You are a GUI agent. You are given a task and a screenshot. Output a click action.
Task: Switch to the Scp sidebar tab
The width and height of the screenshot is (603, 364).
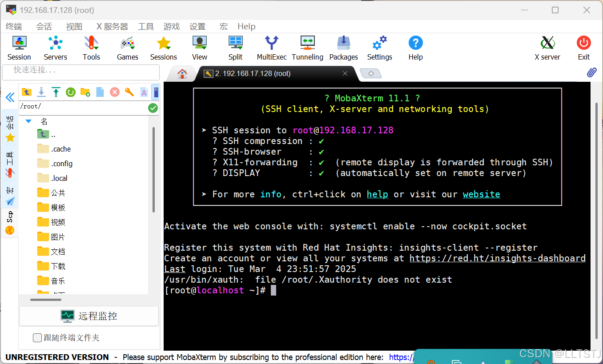(10, 223)
